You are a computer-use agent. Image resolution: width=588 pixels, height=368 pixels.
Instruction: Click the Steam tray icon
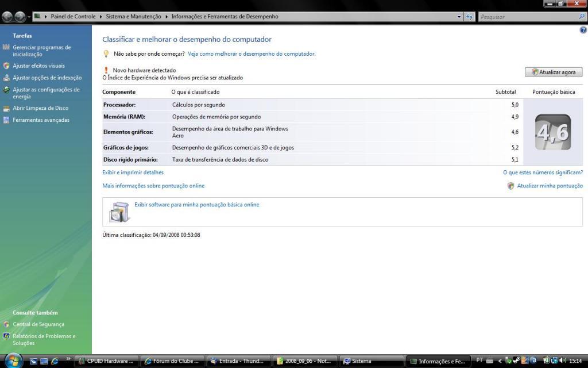(516, 361)
